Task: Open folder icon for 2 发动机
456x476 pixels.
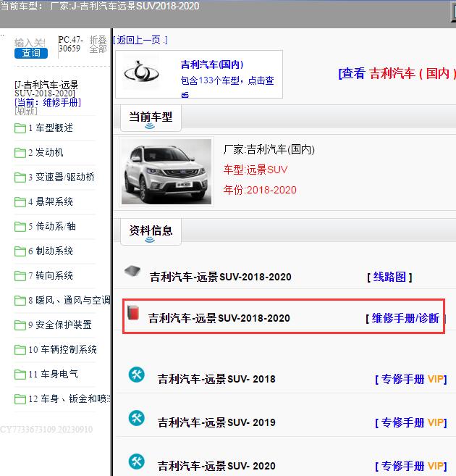Action: [x=20, y=153]
